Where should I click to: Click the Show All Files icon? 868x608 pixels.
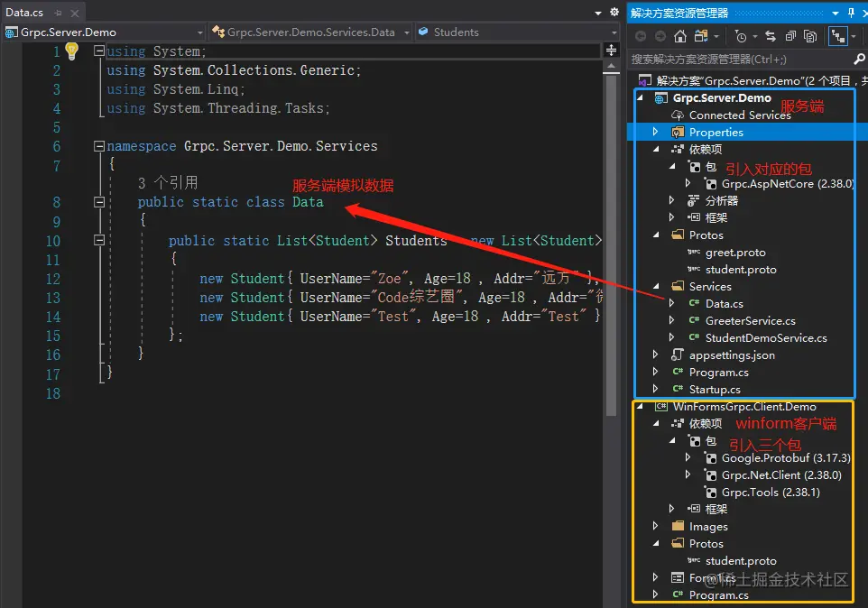[x=810, y=36]
